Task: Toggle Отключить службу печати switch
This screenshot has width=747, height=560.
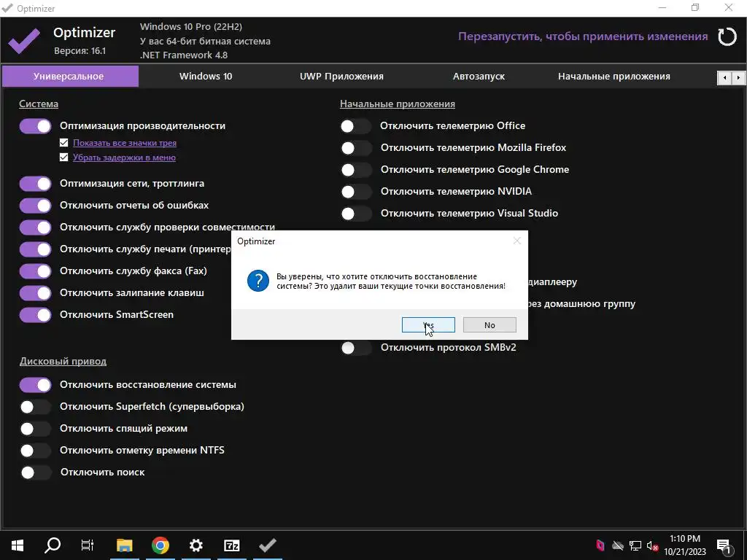Action: (35, 249)
